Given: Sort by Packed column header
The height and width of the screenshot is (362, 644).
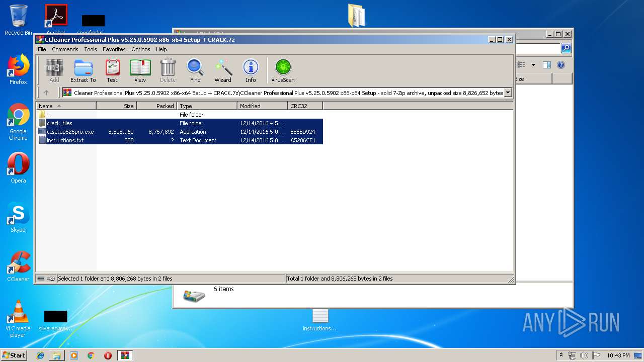Looking at the screenshot, I should click(156, 106).
